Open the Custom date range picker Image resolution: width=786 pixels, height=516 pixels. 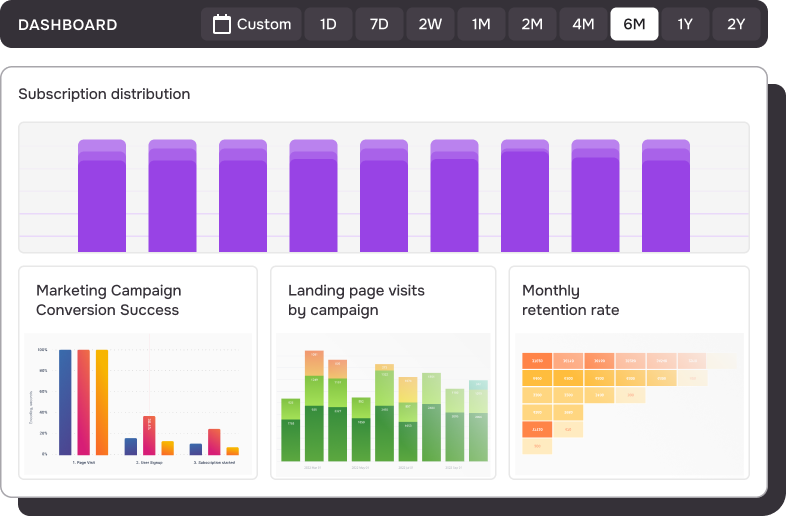251,24
